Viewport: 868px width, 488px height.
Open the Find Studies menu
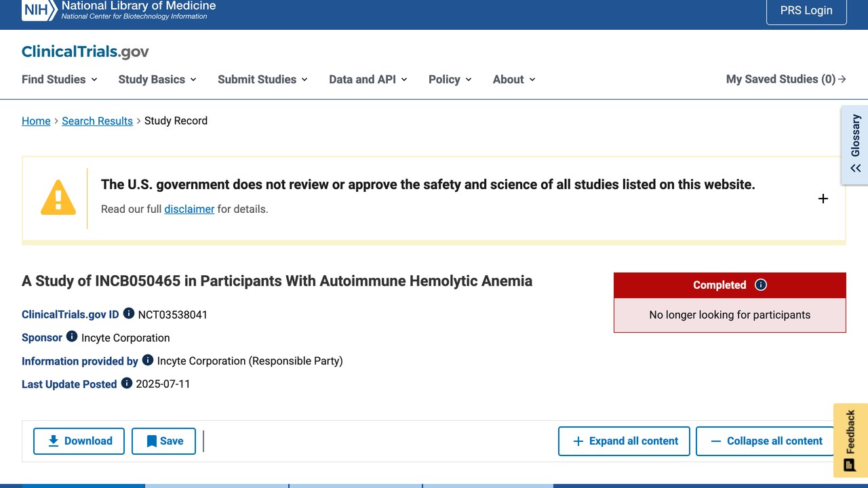click(60, 79)
